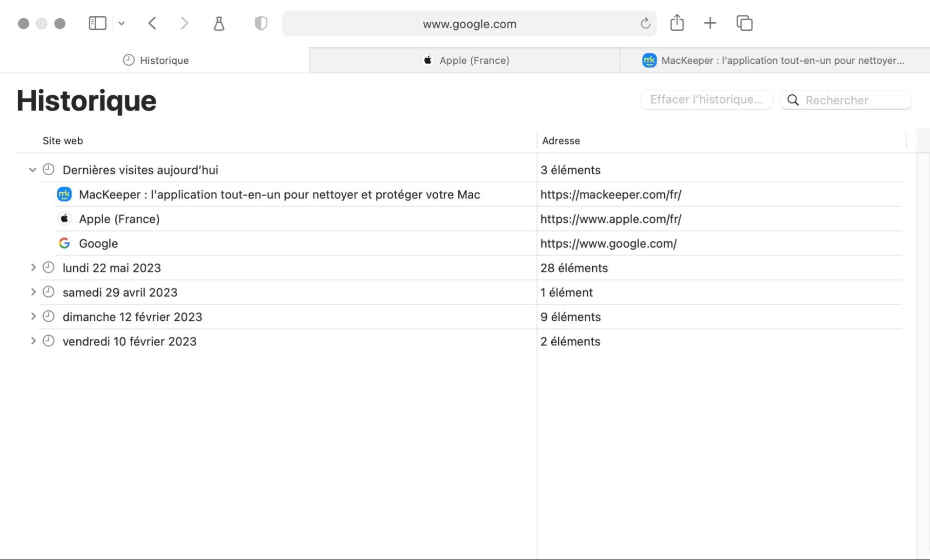Click the Effacer l'historique button

(x=707, y=100)
